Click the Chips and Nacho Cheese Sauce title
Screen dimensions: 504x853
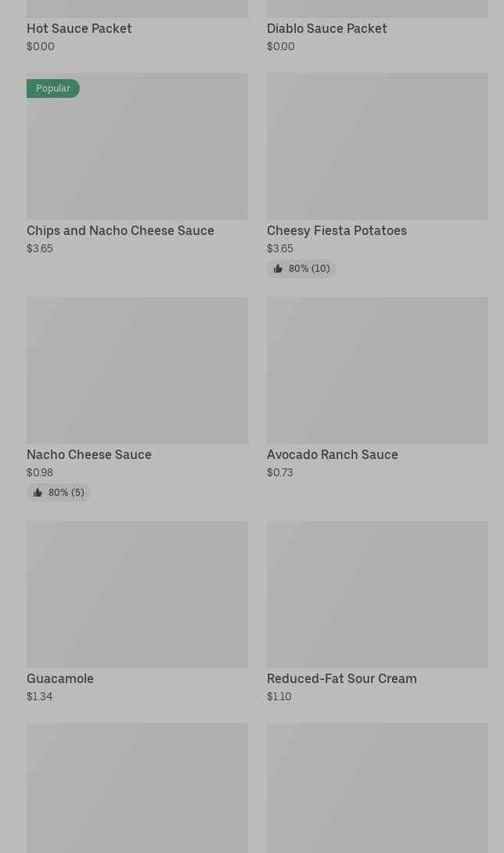click(121, 230)
